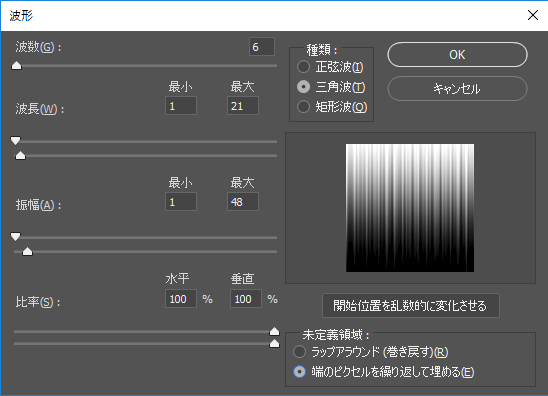Select the 正弦波 radio button
Image resolution: width=548 pixels, height=396 pixels.
coord(303,67)
